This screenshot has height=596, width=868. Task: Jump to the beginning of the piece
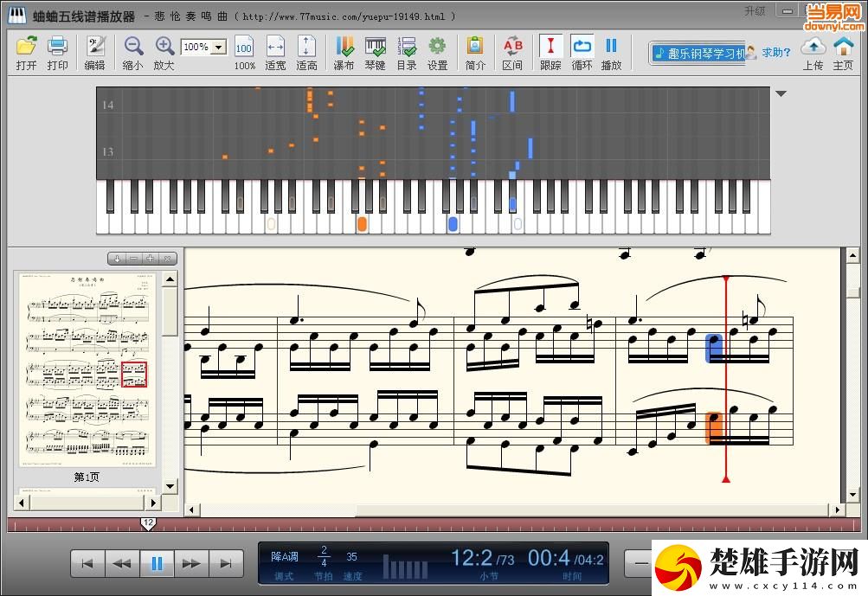[87, 564]
